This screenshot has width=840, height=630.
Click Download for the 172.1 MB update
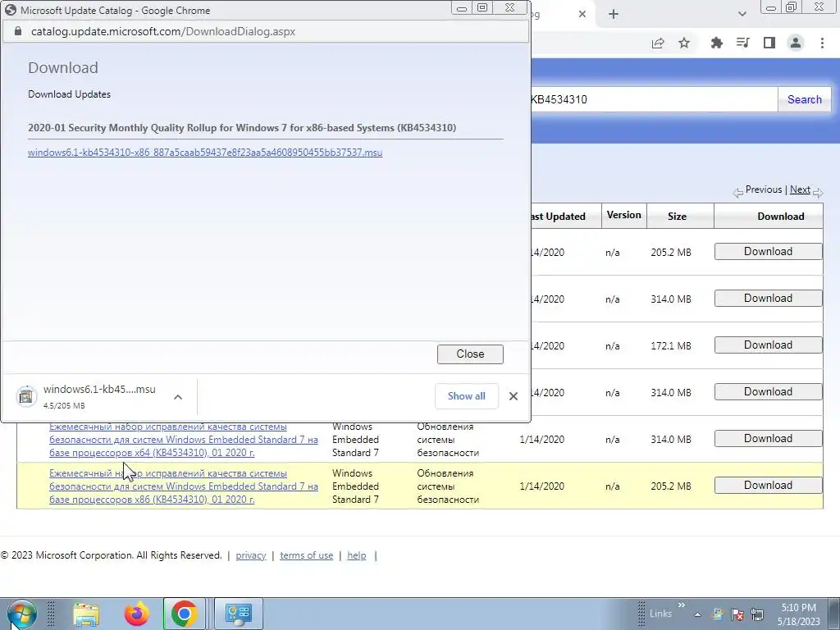(768, 345)
